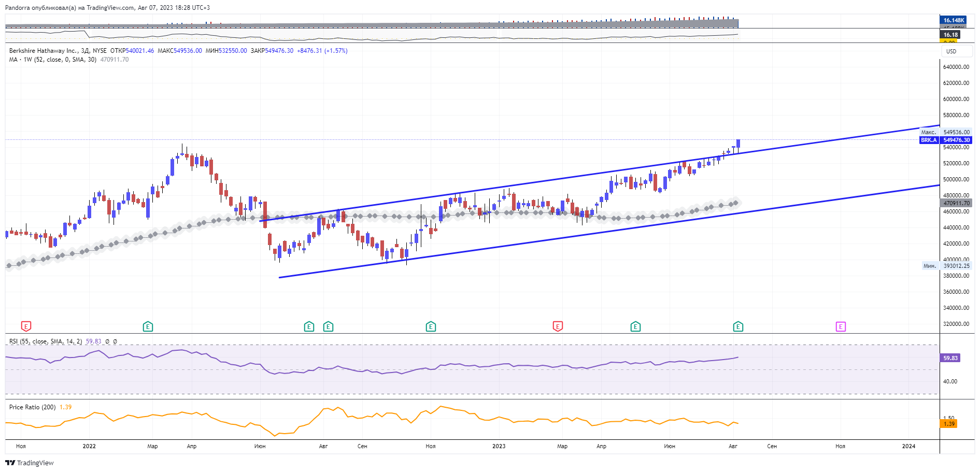Click the green earnings marker above Ноя 2022

click(x=431, y=326)
